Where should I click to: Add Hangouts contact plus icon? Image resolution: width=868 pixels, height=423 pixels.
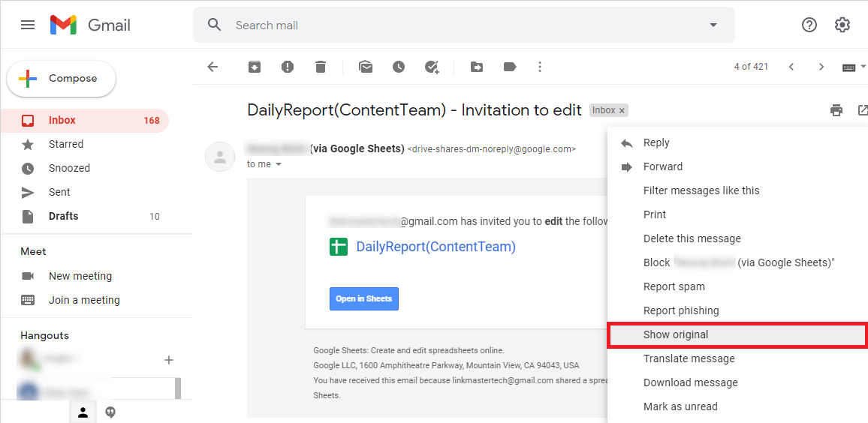(x=169, y=360)
